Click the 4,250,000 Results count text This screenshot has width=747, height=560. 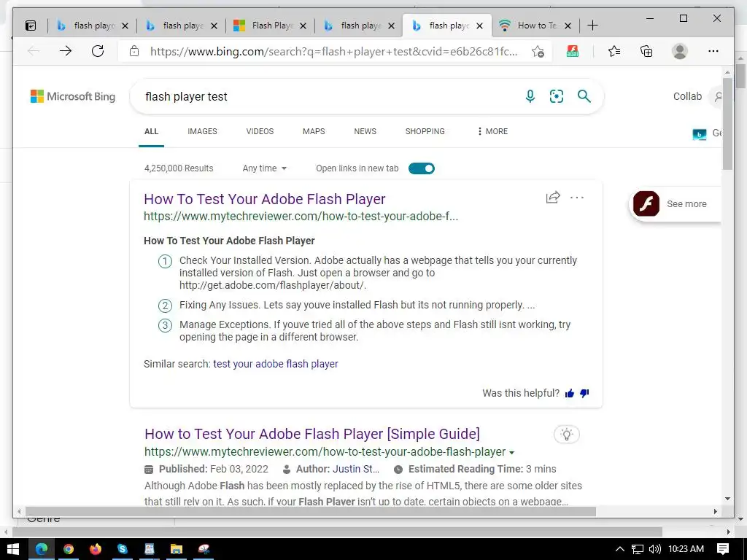tap(179, 168)
